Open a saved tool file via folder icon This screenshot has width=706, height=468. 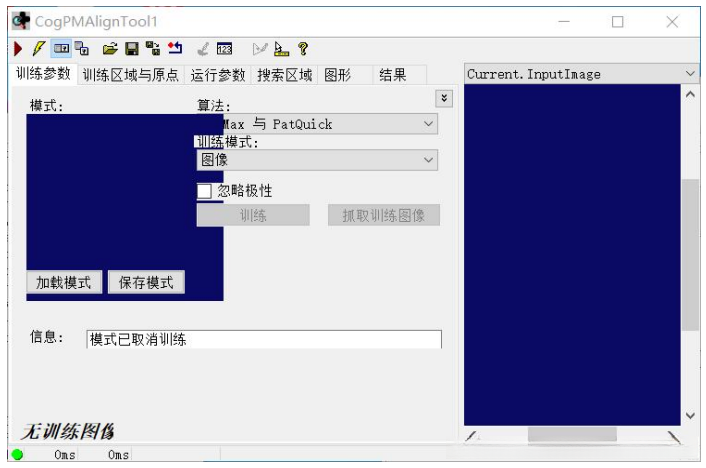[110, 49]
